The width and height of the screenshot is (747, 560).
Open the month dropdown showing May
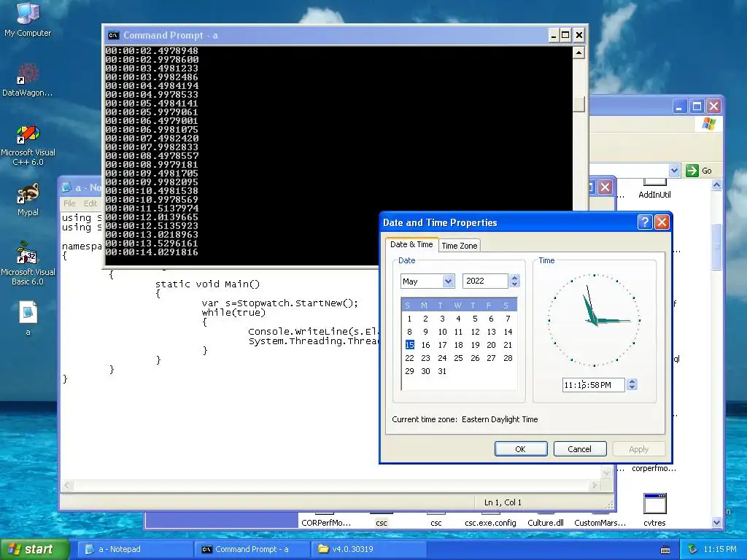tap(448, 281)
